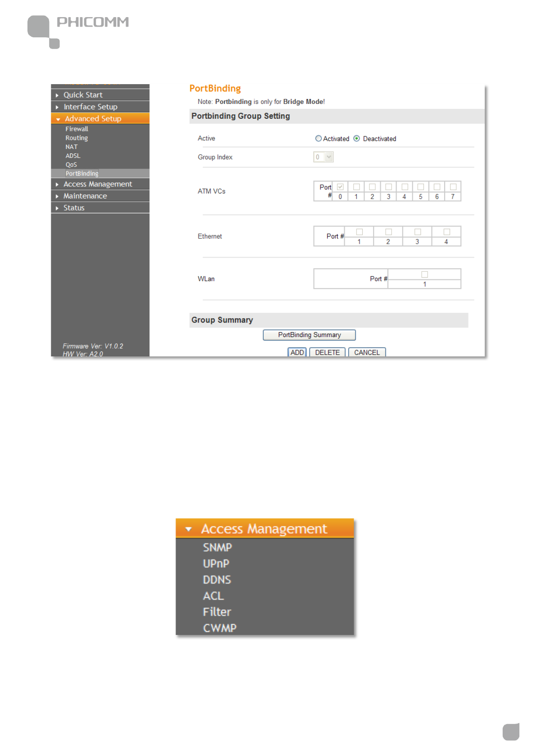536x756 pixels.
Task: Open ACL under Access Management
Action: pyautogui.click(x=213, y=596)
